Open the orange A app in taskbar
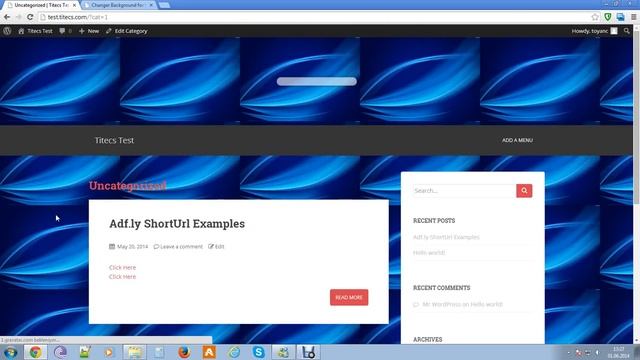640x360 pixels. pyautogui.click(x=209, y=352)
